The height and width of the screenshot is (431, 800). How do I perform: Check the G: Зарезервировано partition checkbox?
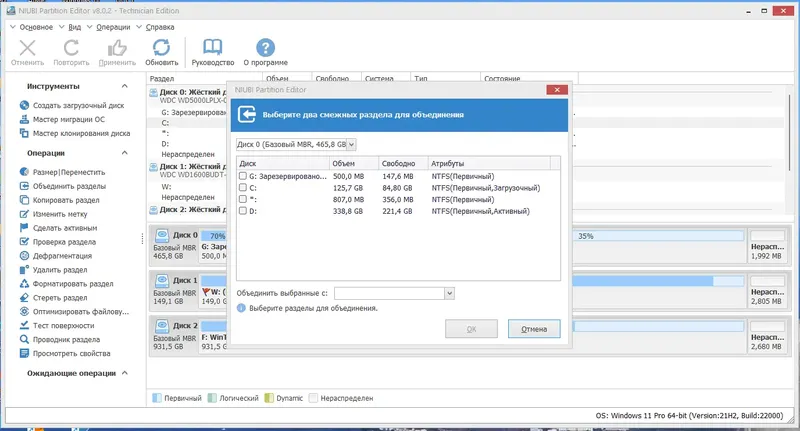coord(243,176)
